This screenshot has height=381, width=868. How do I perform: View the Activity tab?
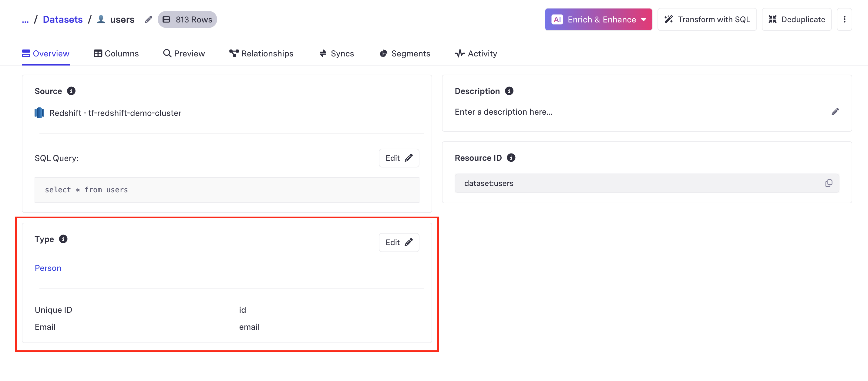[476, 54]
